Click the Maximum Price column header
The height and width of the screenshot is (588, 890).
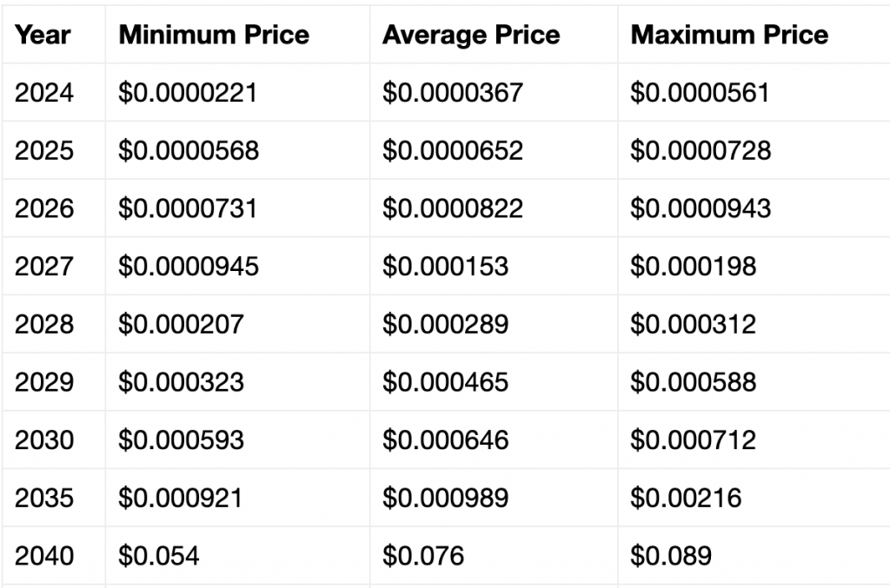click(729, 35)
